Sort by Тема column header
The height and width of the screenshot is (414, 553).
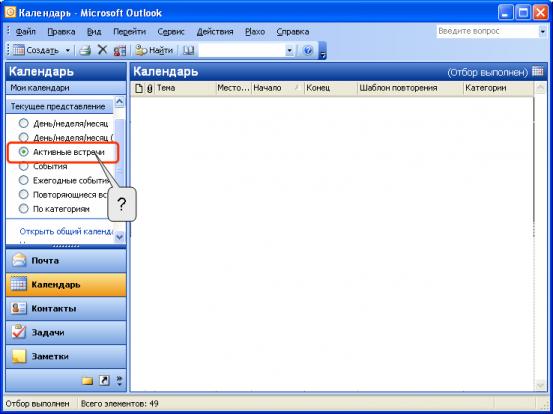(185, 88)
